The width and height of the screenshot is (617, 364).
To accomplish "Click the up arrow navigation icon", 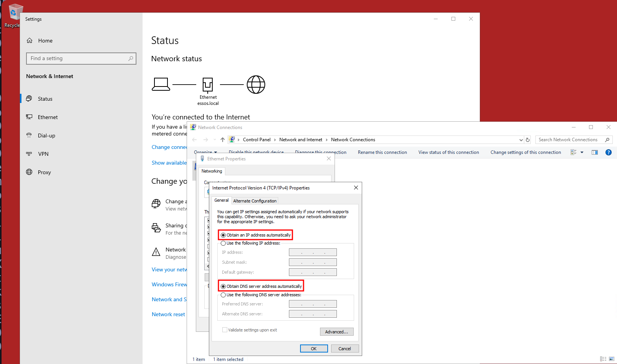I will (223, 140).
